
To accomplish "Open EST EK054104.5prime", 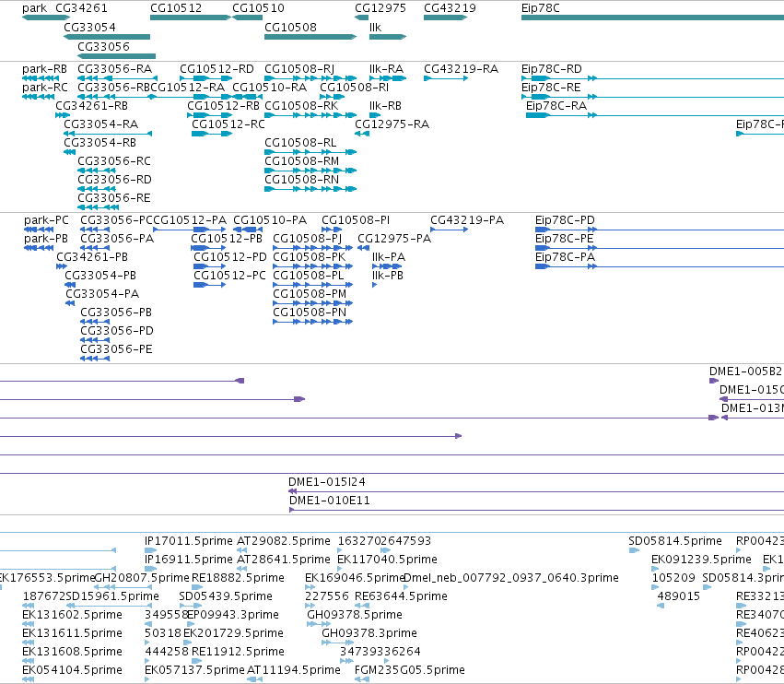I will pyautogui.click(x=73, y=670).
